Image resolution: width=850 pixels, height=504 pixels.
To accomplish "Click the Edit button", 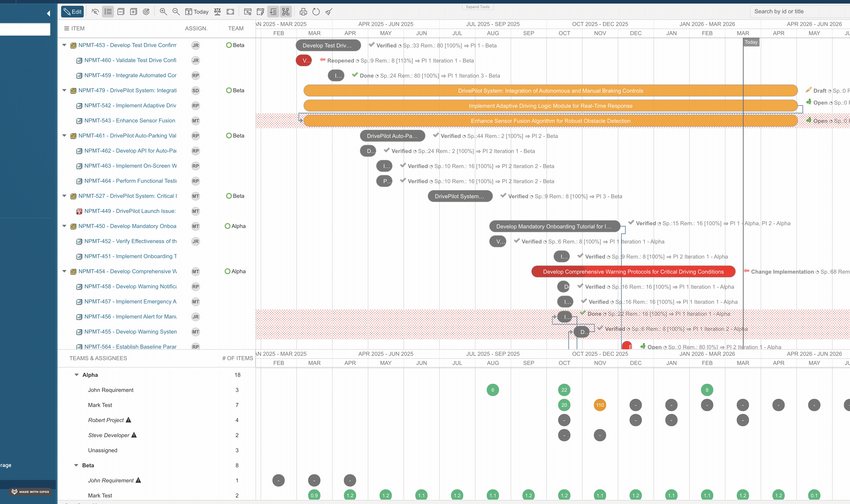I will click(x=72, y=12).
